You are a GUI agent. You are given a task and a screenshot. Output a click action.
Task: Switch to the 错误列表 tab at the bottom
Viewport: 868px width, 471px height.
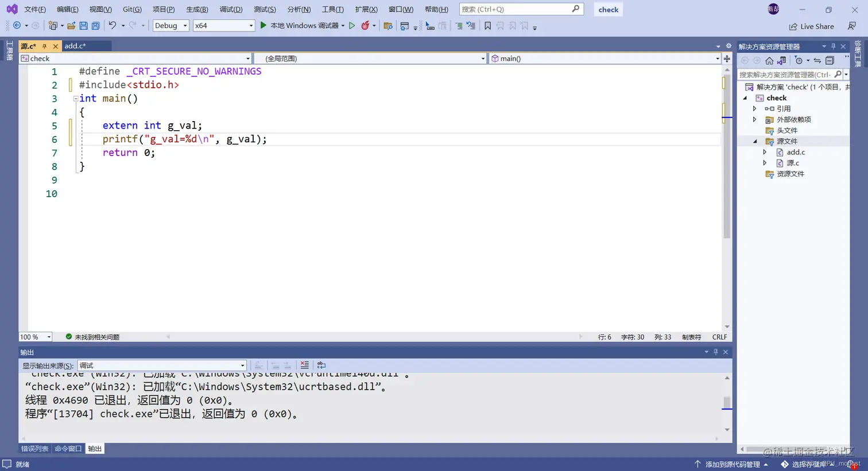tap(34, 449)
